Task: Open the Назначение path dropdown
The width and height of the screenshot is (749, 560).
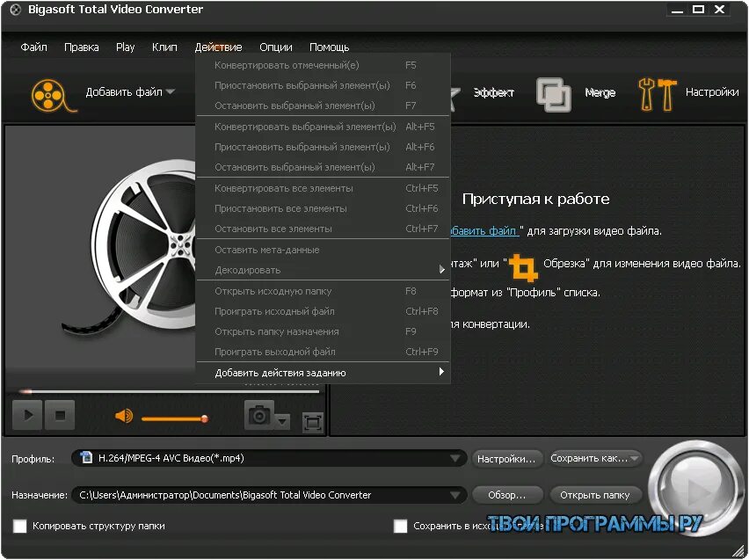Action: [455, 495]
